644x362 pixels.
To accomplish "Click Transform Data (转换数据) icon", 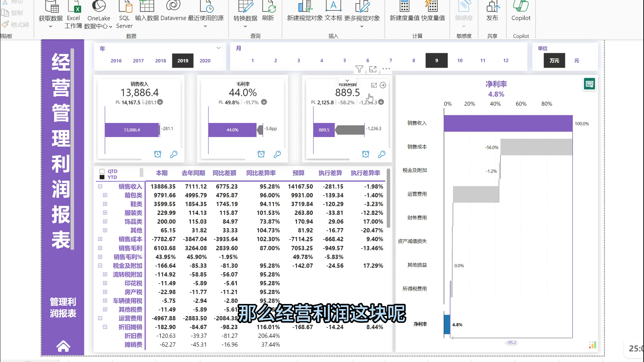I will [245, 6].
